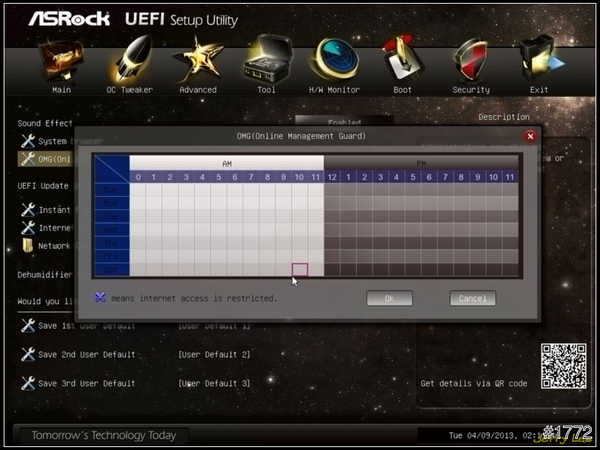Open the OC Tweaker rocket icon
Viewport: 600px width, 450px height.
point(129,60)
